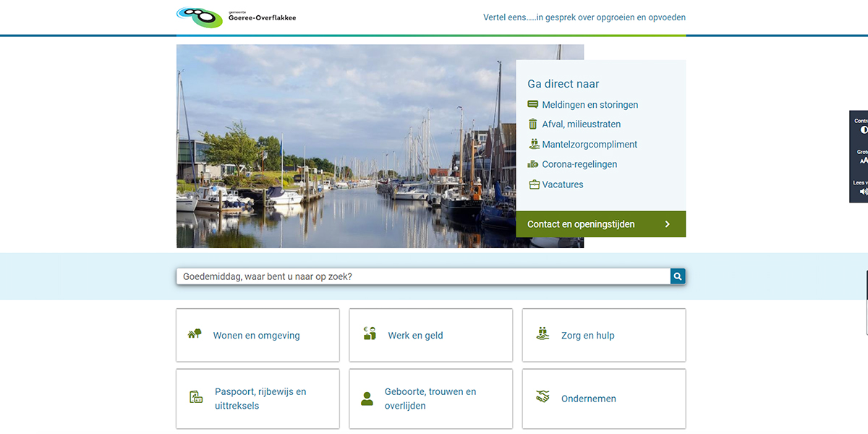868x434 pixels.
Task: Open Paspoort, rijbewijs en uittreksels tile
Action: tap(258, 399)
